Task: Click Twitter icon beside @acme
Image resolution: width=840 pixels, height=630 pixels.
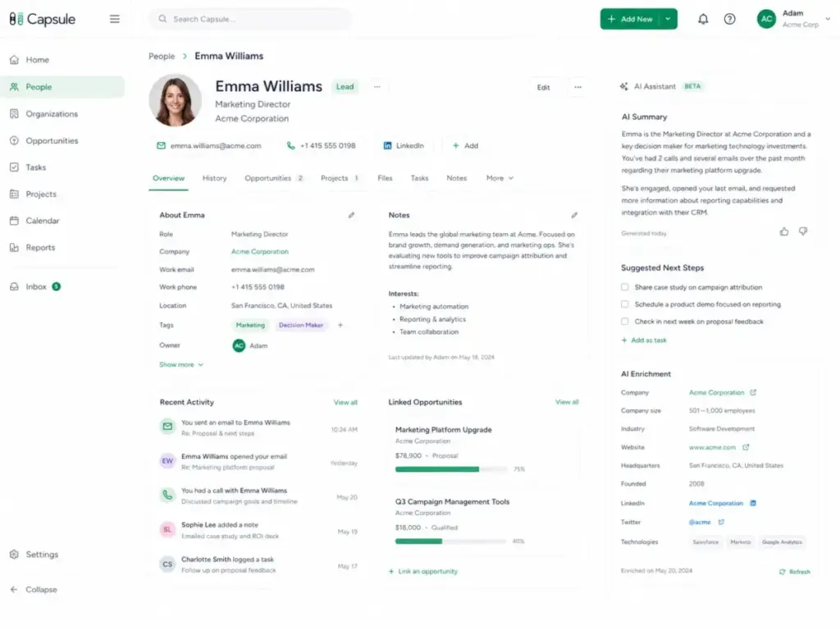Action: [721, 523]
